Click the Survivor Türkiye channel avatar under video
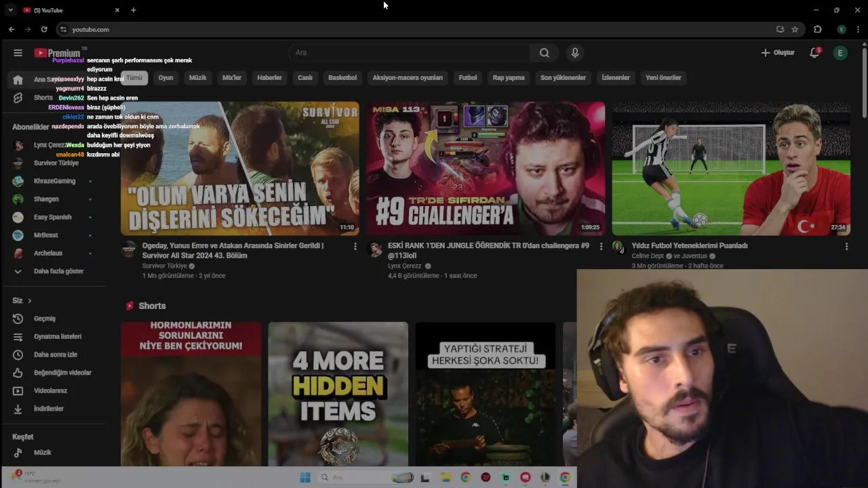Viewport: 868px width, 488px height. pos(129,249)
